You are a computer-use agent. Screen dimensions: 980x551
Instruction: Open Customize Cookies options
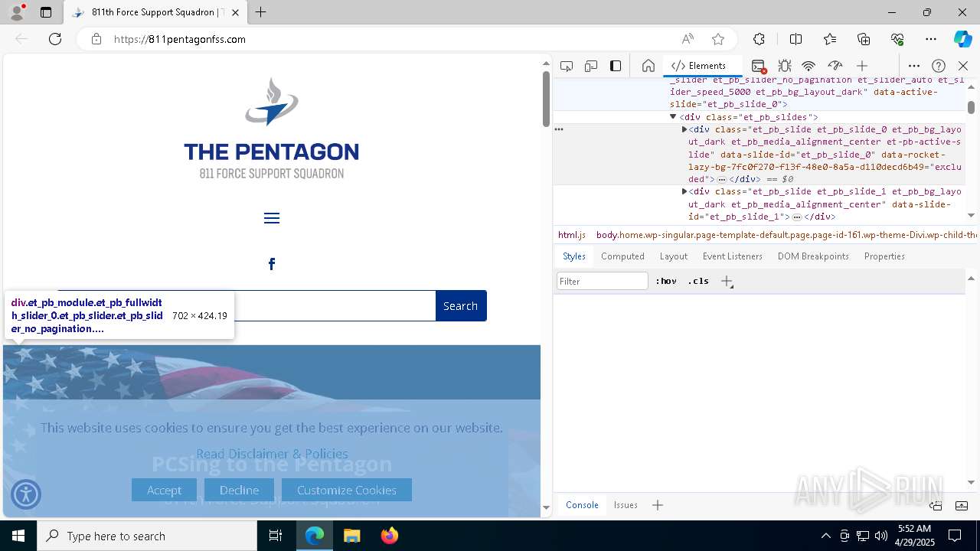[347, 490]
